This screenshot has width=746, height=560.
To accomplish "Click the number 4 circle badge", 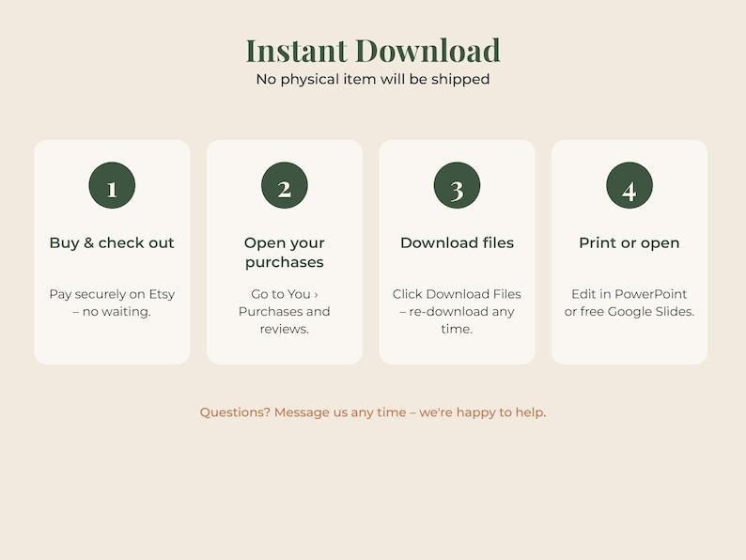I will [629, 185].
